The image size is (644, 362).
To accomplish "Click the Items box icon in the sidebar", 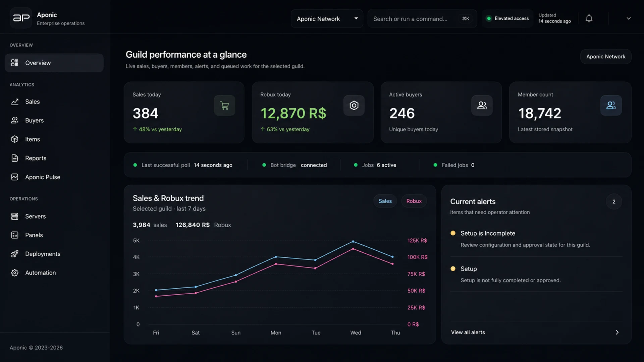I will (x=15, y=139).
